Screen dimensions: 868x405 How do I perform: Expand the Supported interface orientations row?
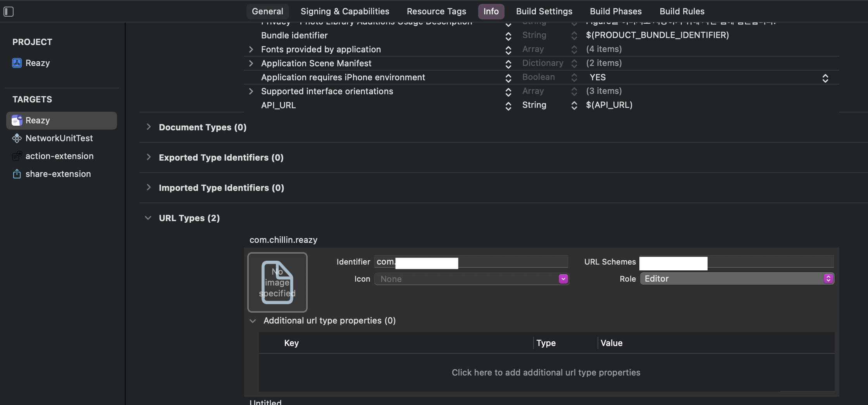[x=251, y=91]
